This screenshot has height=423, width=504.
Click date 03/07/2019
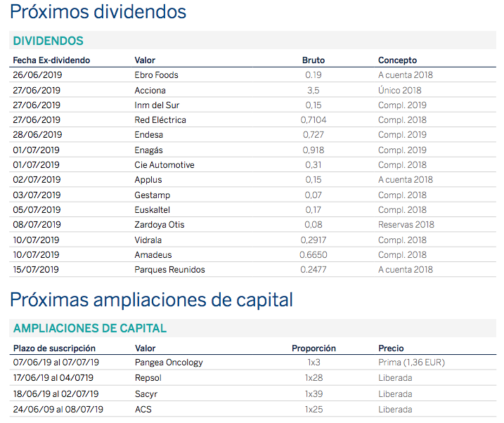(x=37, y=195)
